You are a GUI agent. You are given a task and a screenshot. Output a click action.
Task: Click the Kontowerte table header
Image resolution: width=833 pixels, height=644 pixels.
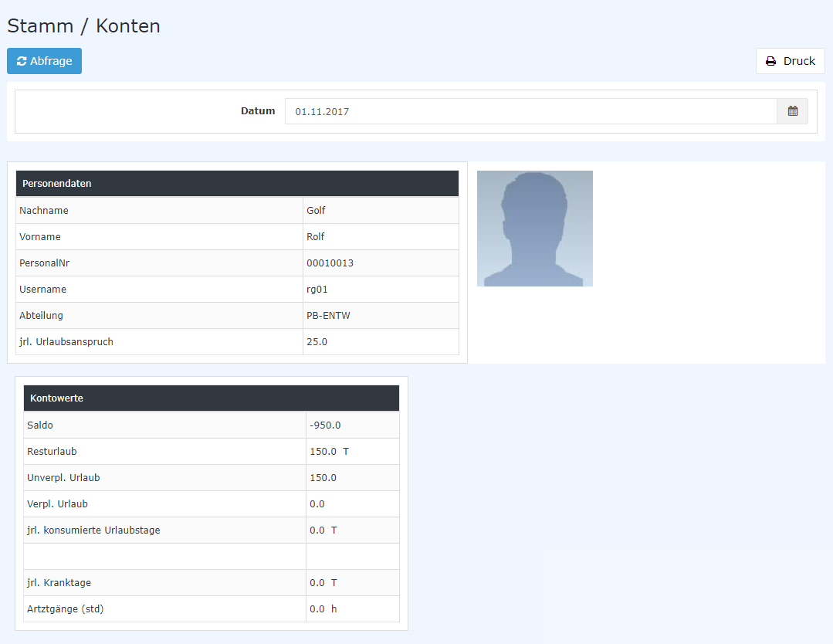pos(211,398)
